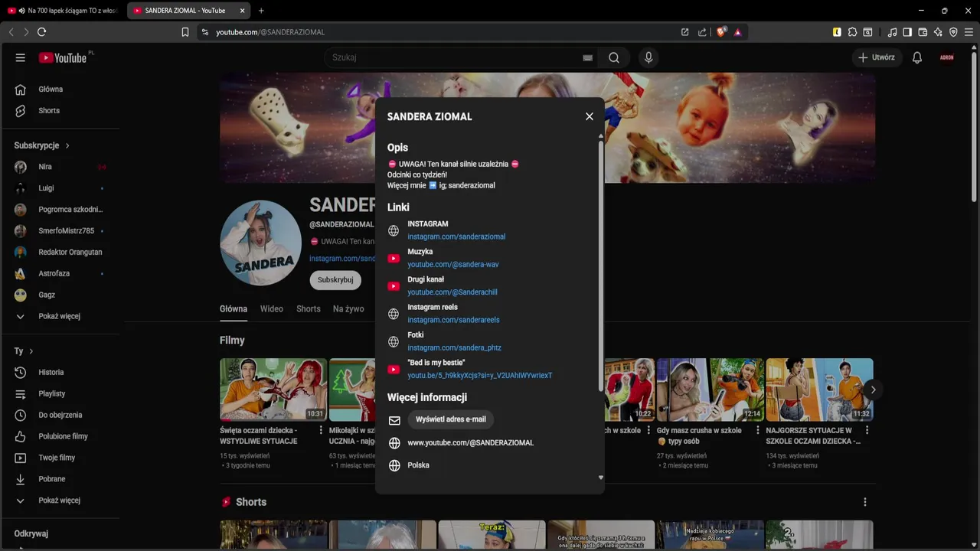Screen dimensions: 980x551
Task: Open the on-screen keyboard in search box
Action: tap(587, 57)
